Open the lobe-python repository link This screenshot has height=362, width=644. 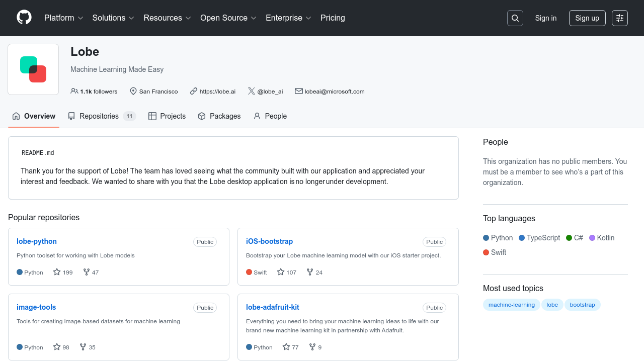(37, 241)
